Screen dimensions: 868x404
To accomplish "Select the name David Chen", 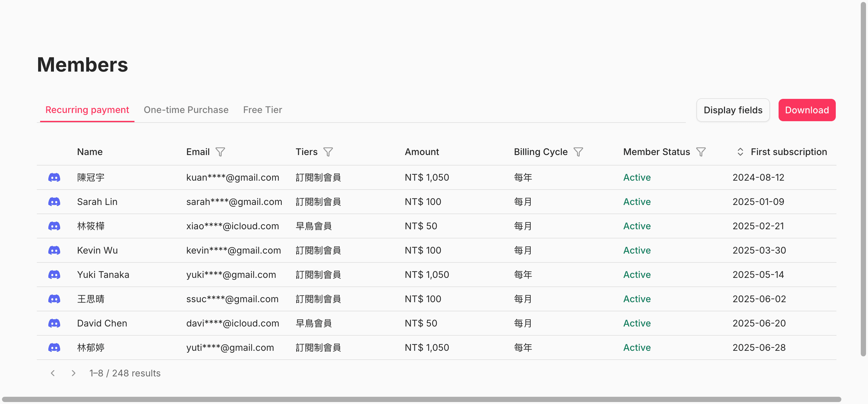I will [102, 323].
